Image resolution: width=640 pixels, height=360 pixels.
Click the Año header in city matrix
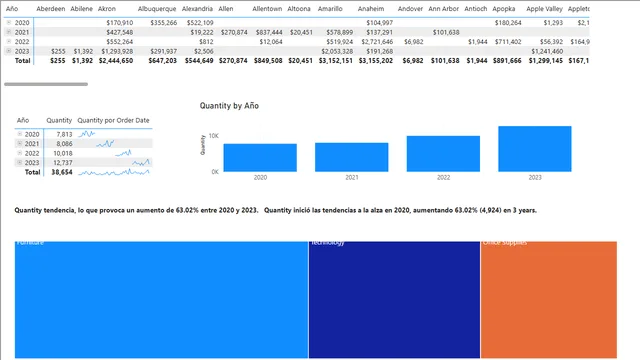(x=12, y=9)
